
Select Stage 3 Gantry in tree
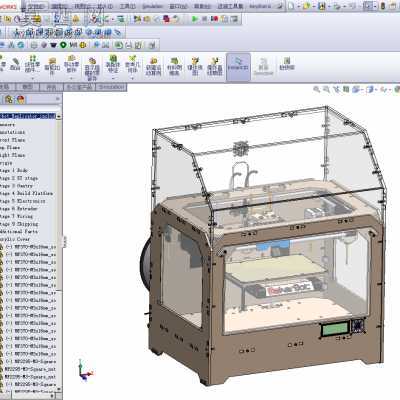(16, 186)
